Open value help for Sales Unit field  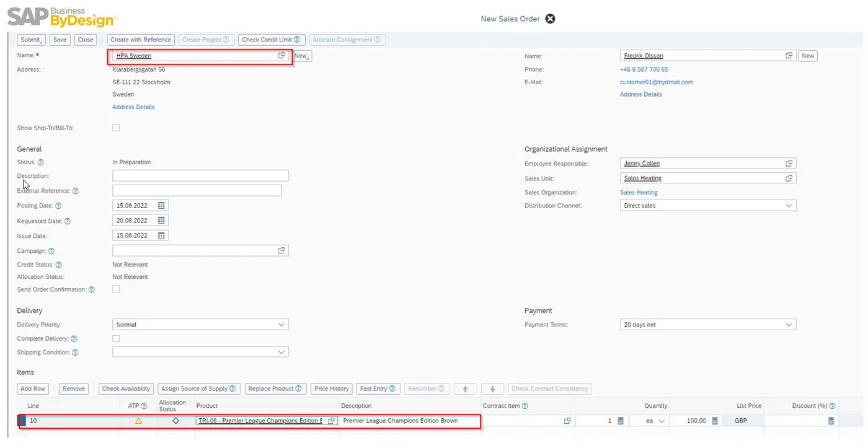tap(789, 178)
